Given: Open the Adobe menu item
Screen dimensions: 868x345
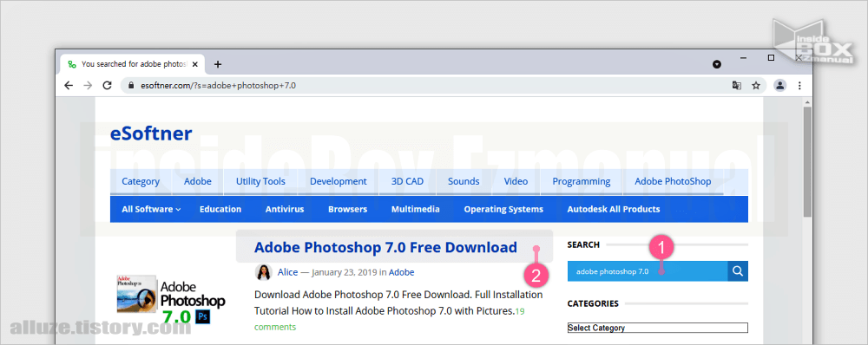Looking at the screenshot, I should point(198,181).
